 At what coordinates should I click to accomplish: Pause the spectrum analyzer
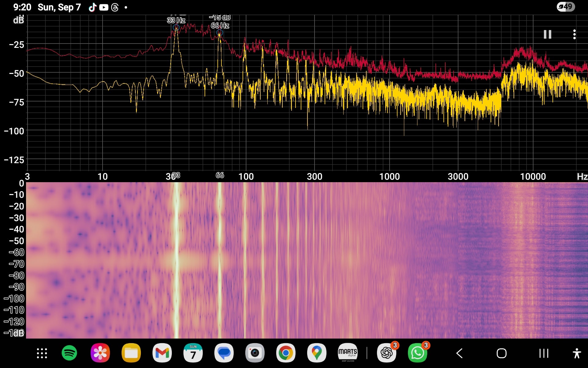coord(547,34)
